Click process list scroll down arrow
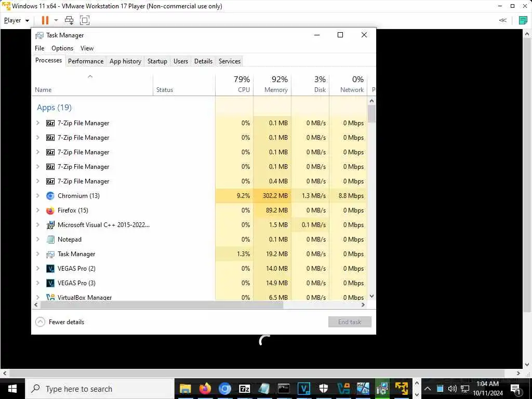This screenshot has height=399, width=532. (371, 296)
